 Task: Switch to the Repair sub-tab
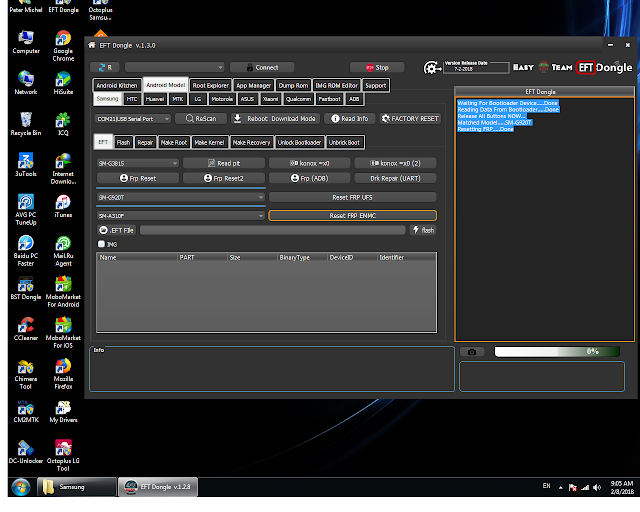(145, 142)
